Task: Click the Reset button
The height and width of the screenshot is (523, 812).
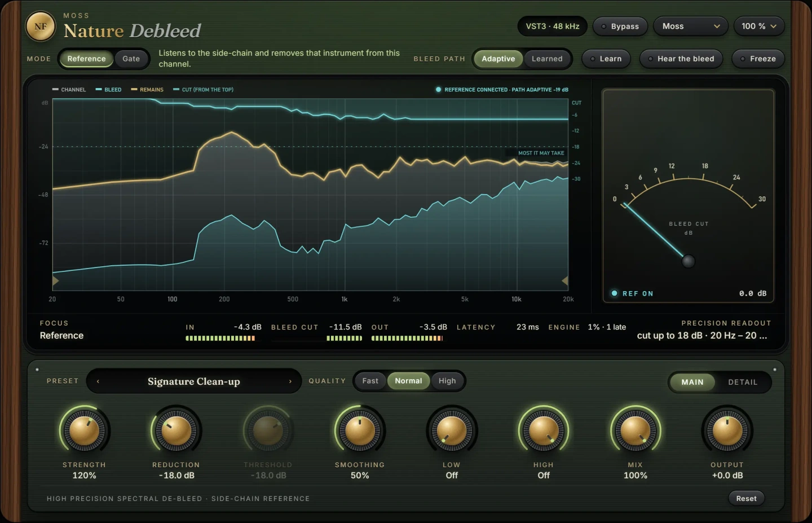Action: [x=746, y=498]
